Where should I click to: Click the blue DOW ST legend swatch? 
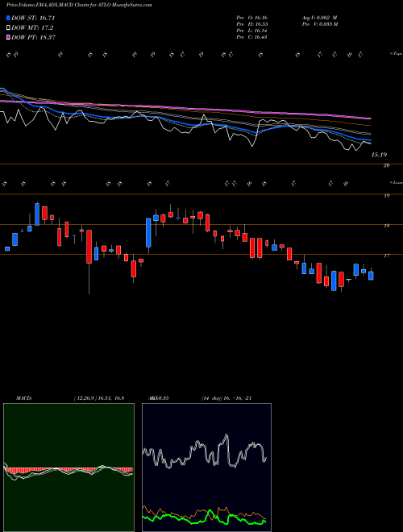[9, 19]
